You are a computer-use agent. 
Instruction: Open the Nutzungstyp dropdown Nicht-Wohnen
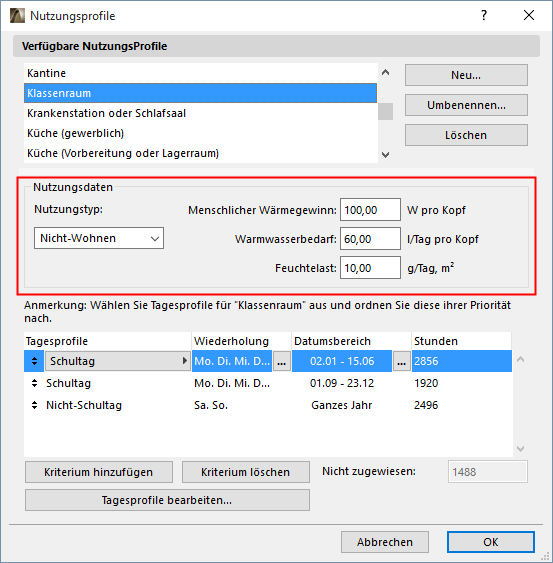(x=99, y=238)
